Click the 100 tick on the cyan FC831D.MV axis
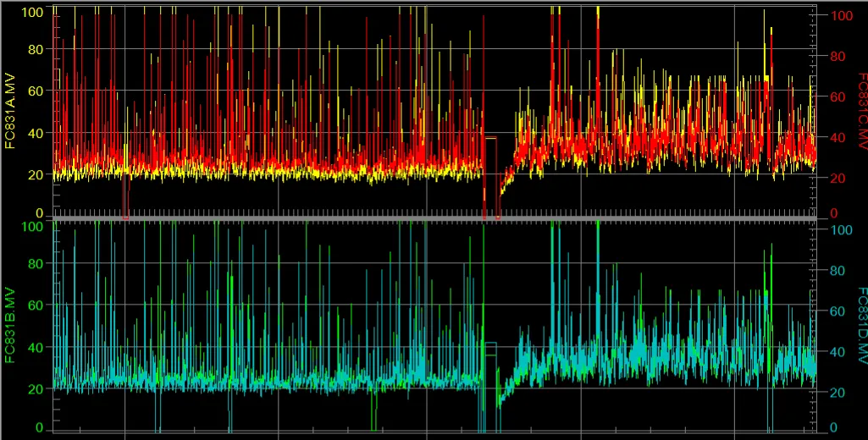 click(841, 229)
